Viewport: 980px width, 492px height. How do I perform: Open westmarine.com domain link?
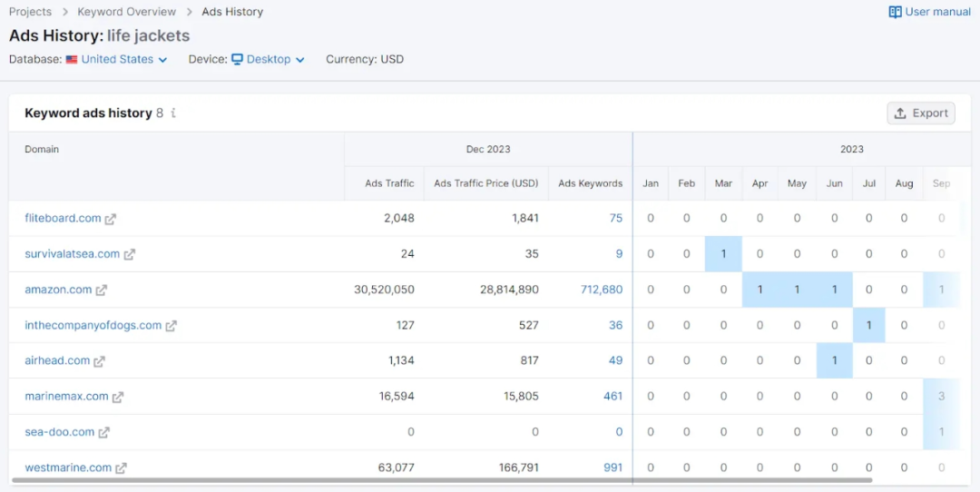68,467
